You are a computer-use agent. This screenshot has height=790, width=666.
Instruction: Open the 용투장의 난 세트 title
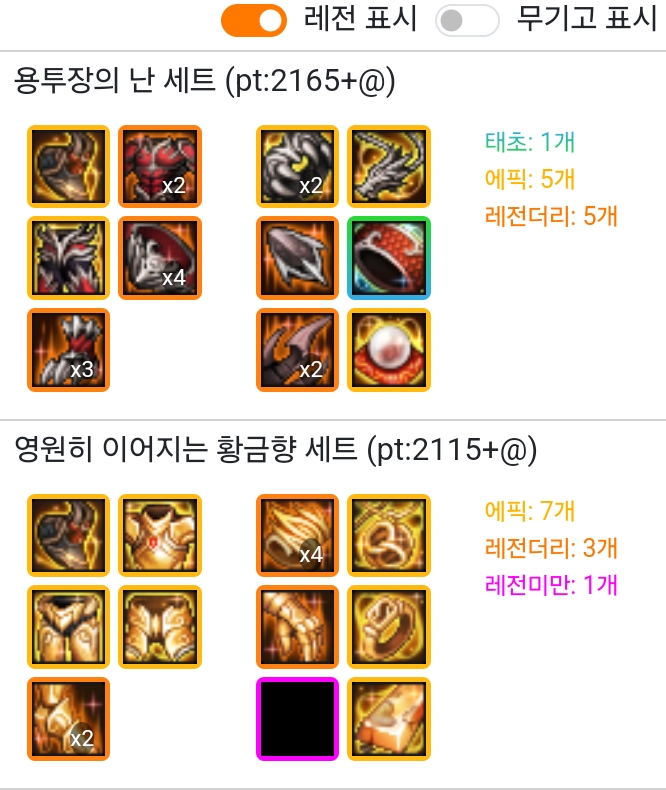204,81
